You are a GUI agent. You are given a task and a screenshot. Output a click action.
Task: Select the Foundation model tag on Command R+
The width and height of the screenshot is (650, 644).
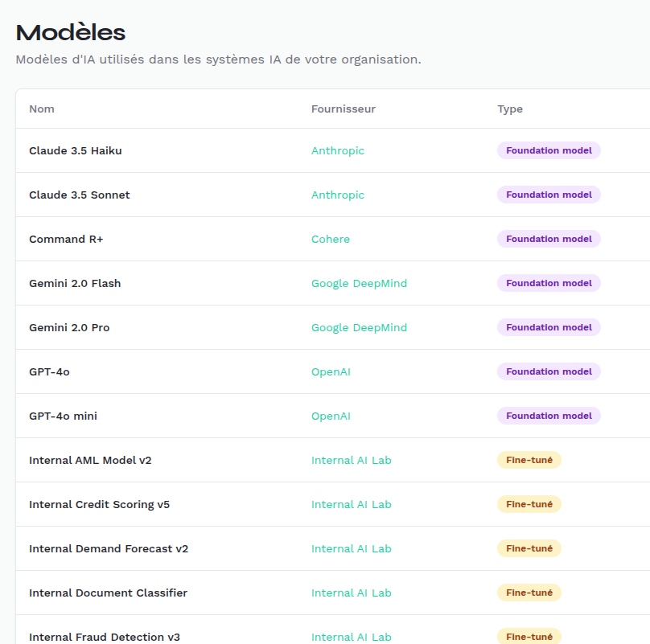pyautogui.click(x=549, y=239)
